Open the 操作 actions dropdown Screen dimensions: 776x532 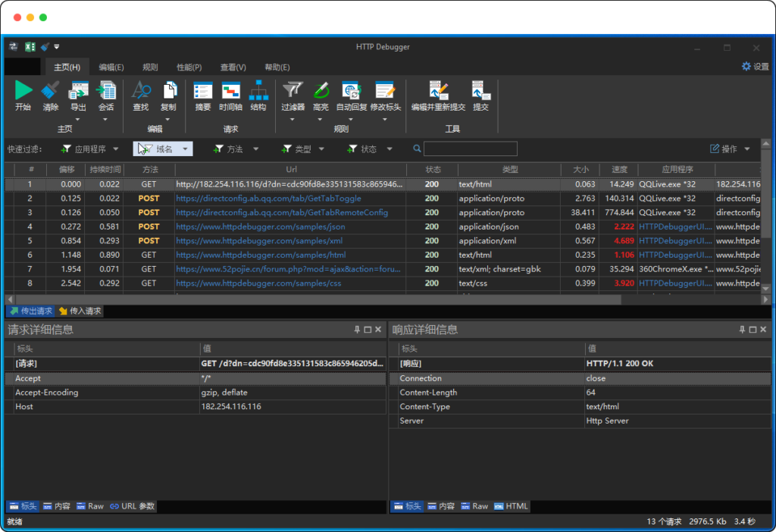click(x=730, y=149)
